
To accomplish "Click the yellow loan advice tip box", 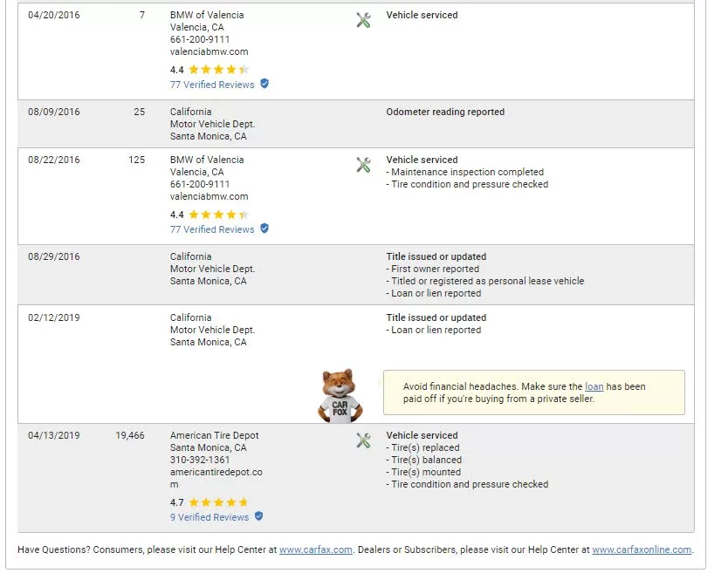I will tap(534, 392).
